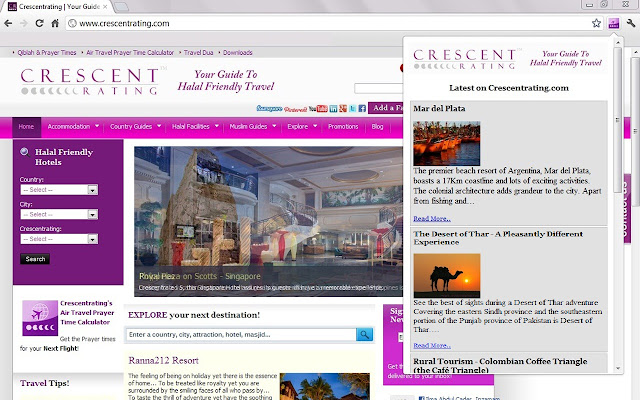
Task: Click the Crescentrating's Air Travel Prayer Time Calculator text link
Action: [87, 313]
